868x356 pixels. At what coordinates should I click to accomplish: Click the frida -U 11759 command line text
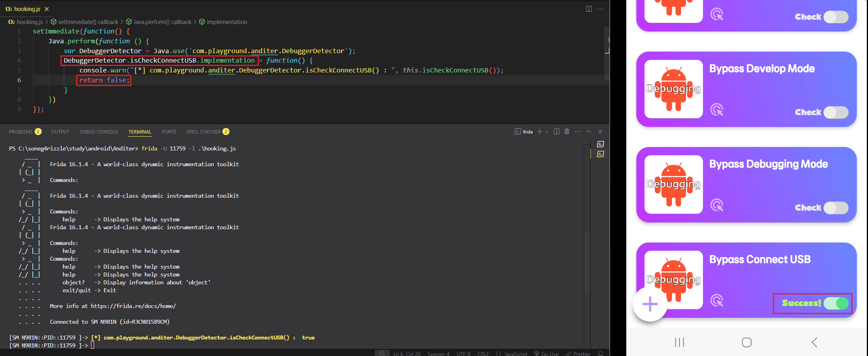[x=189, y=148]
